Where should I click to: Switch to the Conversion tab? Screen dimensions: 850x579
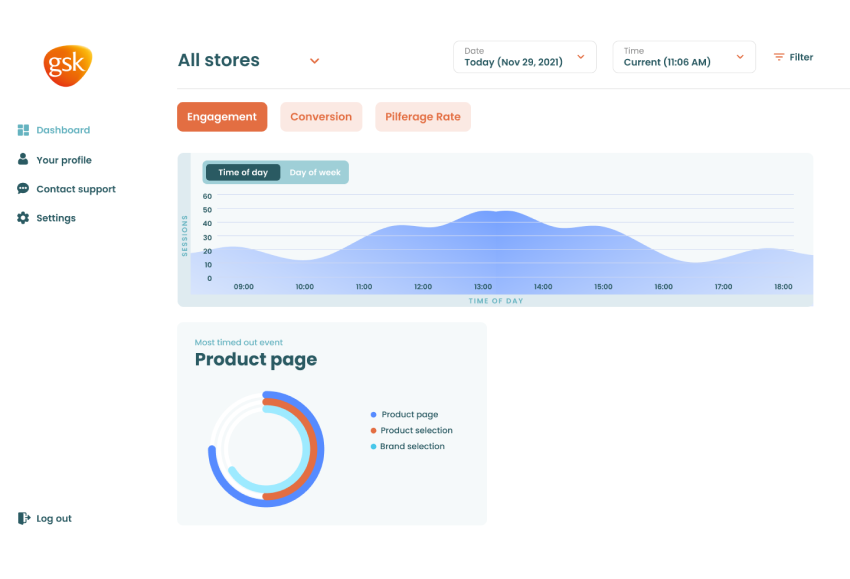tap(321, 117)
